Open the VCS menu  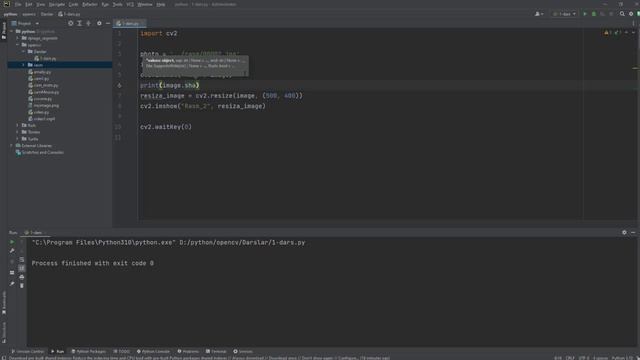pyautogui.click(x=130, y=4)
